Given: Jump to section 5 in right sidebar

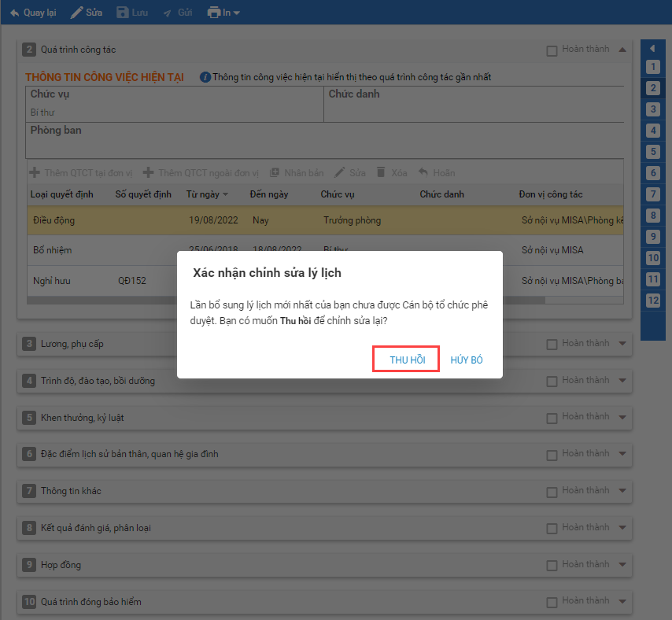Looking at the screenshot, I should point(653,152).
